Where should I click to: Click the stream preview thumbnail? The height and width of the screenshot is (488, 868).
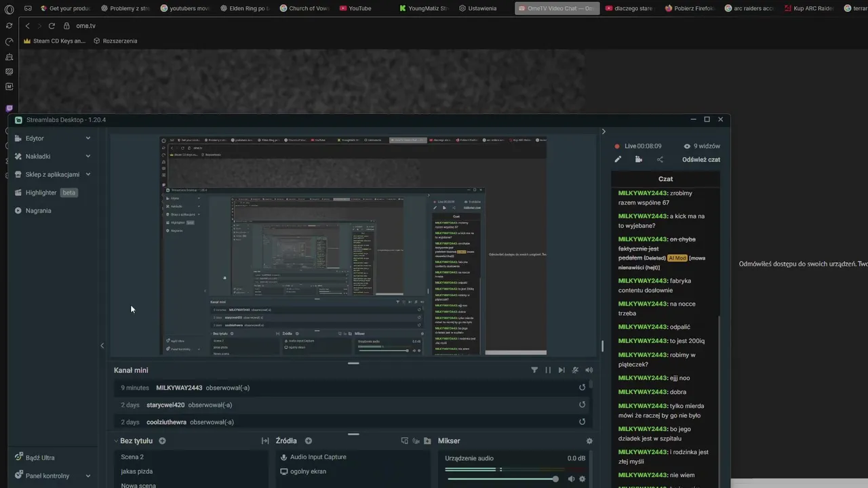point(353,245)
